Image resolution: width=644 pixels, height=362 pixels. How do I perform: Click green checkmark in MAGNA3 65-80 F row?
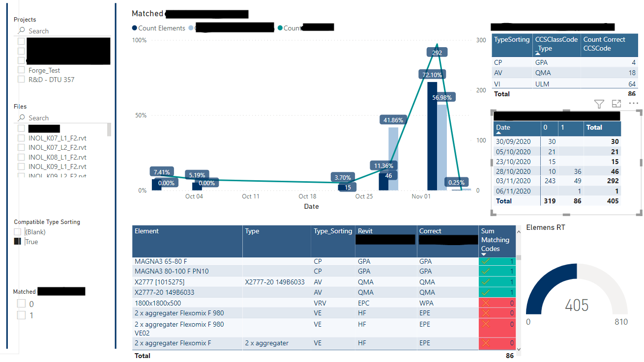tap(486, 262)
